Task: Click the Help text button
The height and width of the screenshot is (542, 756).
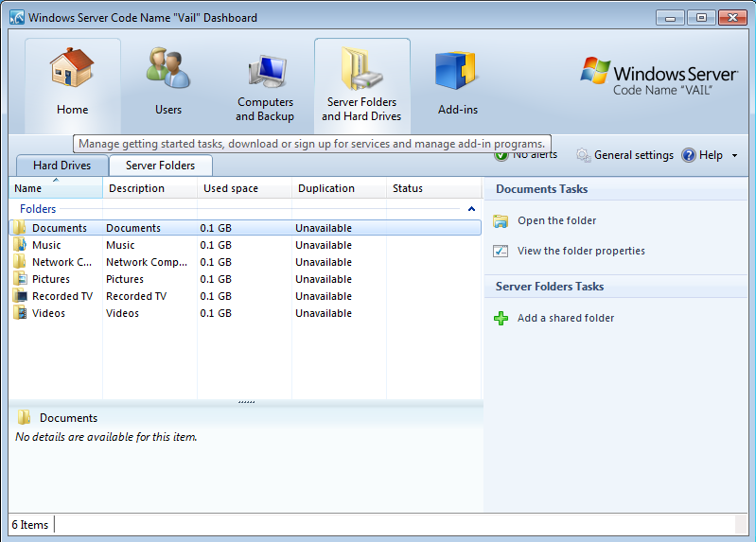Action: (711, 155)
